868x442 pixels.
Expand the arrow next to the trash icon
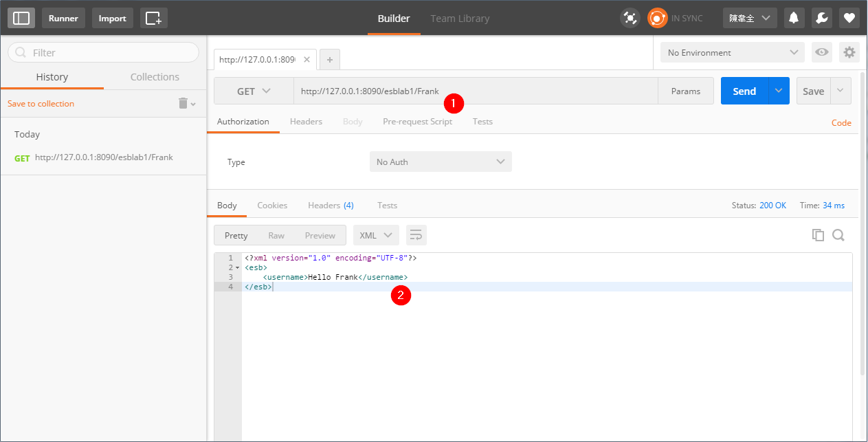pos(193,104)
